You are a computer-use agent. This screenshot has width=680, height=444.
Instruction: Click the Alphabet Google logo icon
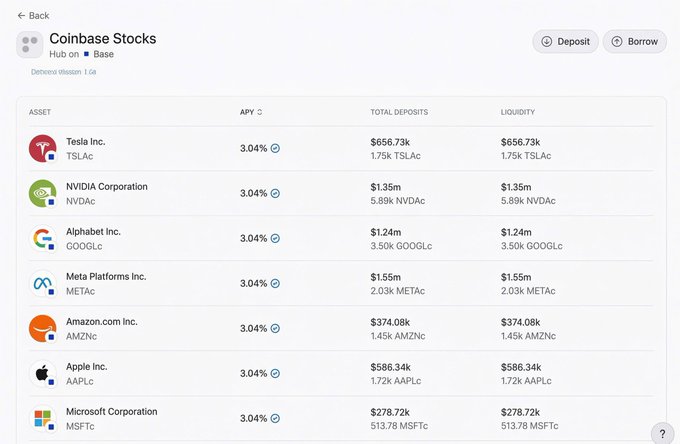pyautogui.click(x=42, y=238)
